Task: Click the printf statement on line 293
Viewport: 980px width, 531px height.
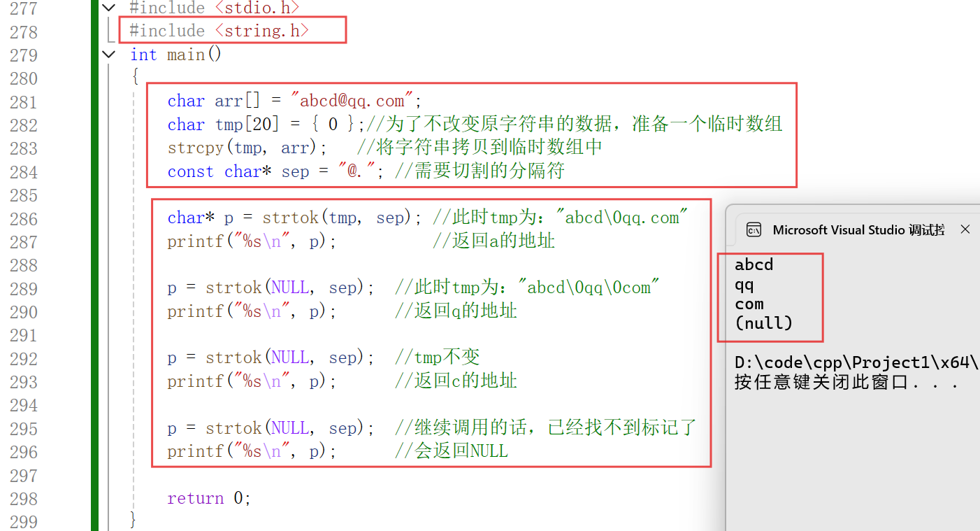Action: tap(252, 381)
